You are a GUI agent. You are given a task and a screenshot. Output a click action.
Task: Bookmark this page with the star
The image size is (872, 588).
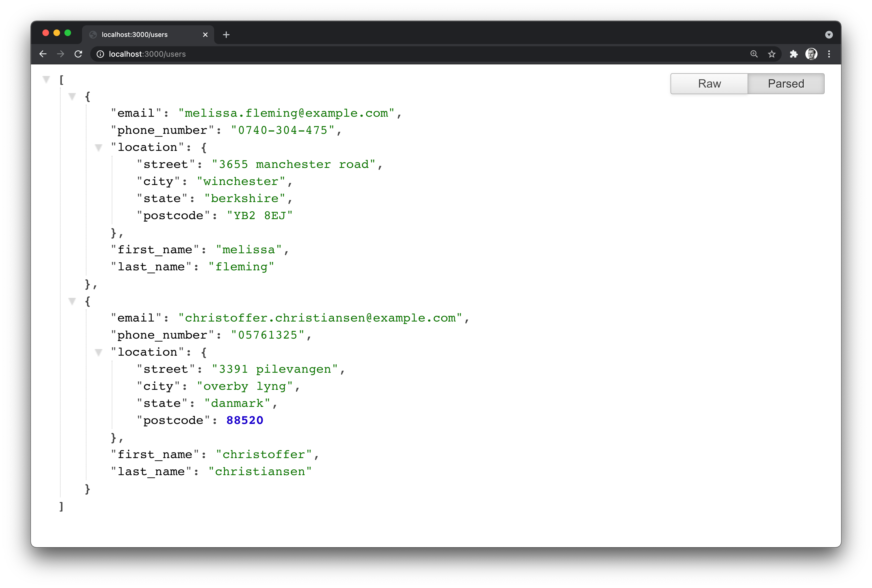click(772, 54)
